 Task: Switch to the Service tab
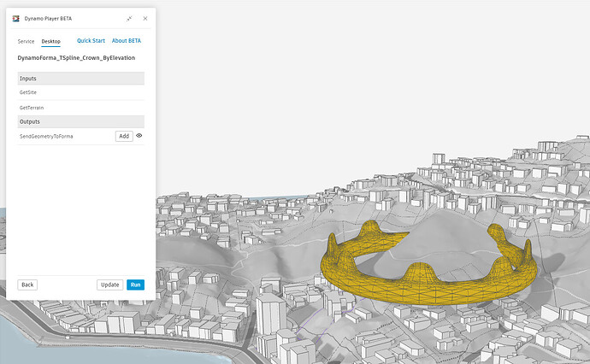pos(26,41)
